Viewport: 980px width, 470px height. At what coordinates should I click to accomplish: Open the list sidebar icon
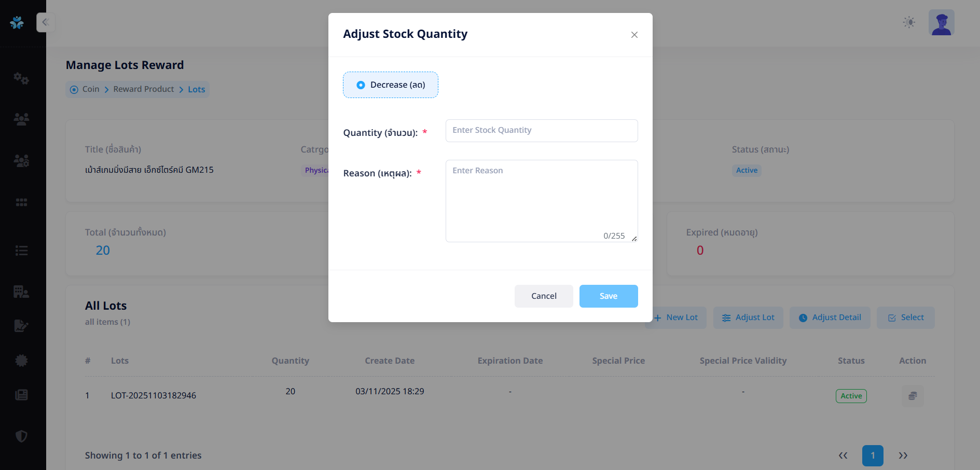21,251
